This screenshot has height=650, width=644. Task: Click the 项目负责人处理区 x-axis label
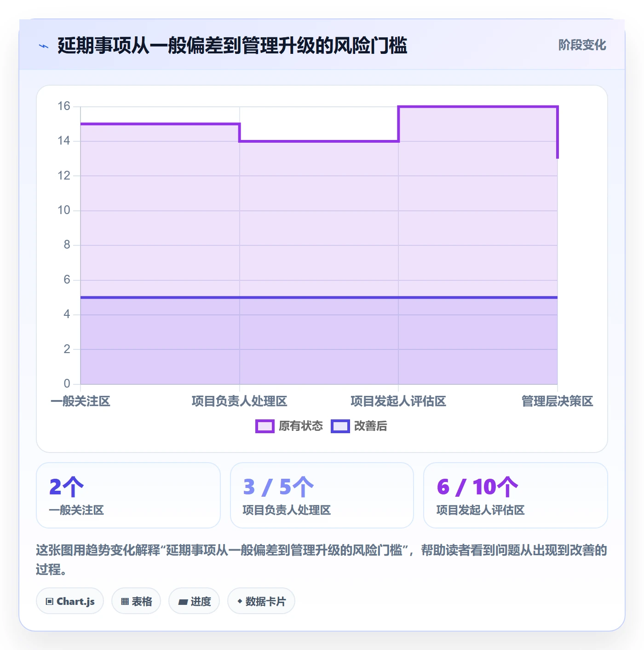coord(239,401)
